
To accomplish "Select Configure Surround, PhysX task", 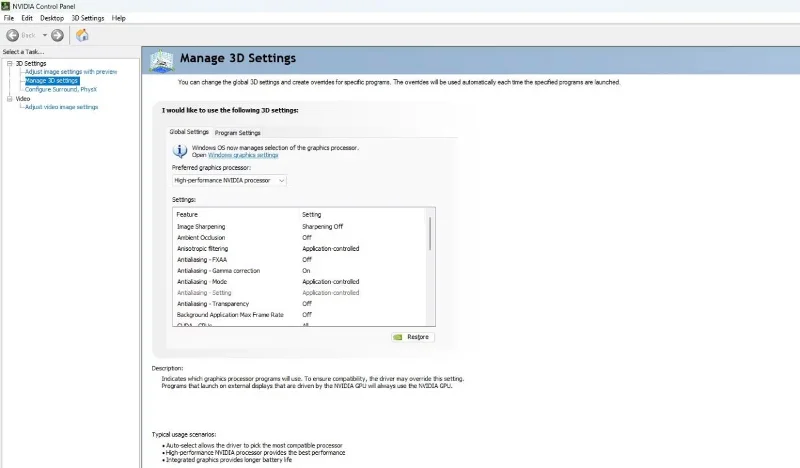I will pyautogui.click(x=61, y=89).
